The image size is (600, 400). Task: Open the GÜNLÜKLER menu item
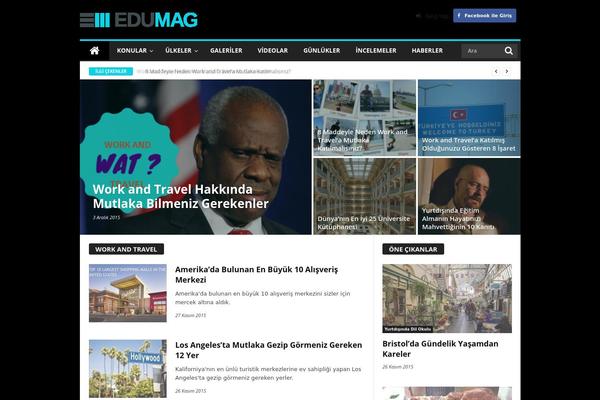tap(321, 51)
